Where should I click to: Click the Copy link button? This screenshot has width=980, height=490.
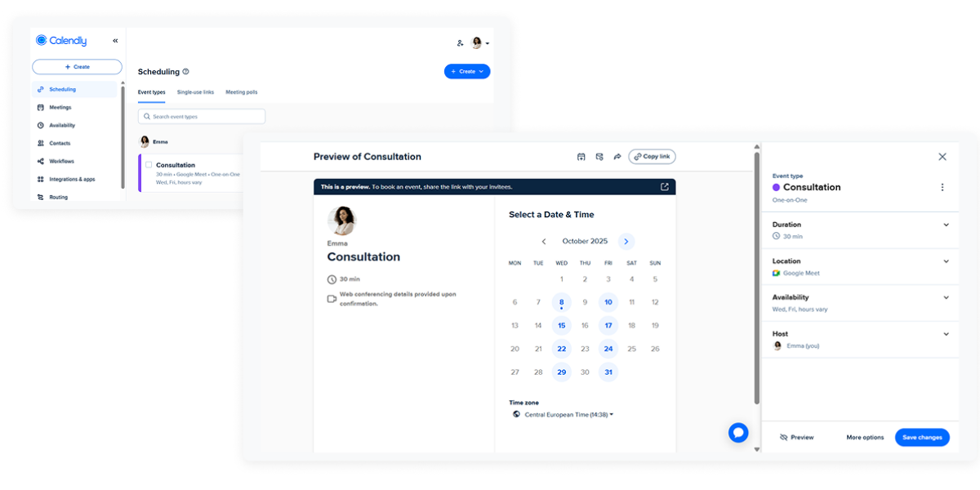tap(652, 156)
